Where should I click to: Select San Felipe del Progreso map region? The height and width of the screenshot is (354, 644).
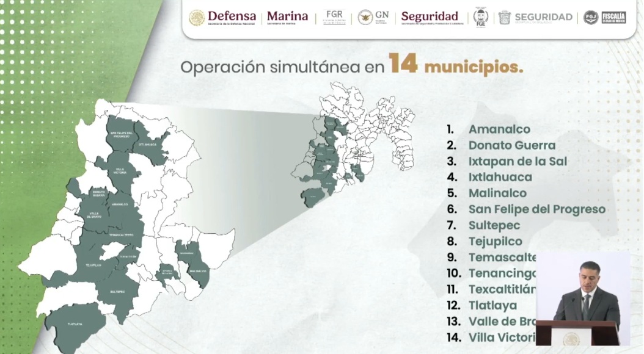pyautogui.click(x=120, y=134)
